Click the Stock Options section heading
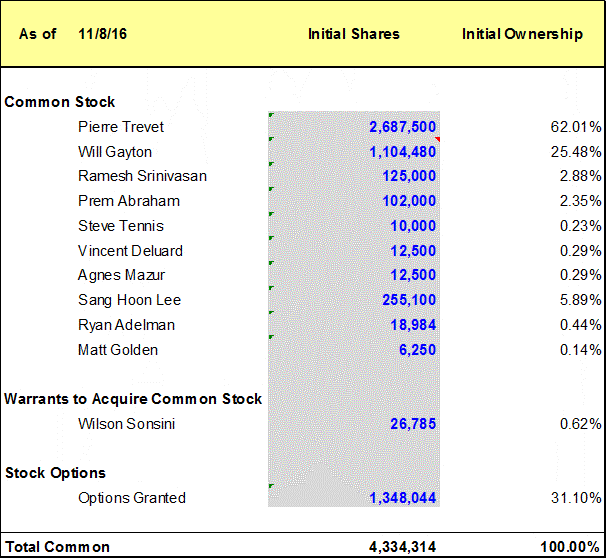607x559 pixels. coord(55,473)
